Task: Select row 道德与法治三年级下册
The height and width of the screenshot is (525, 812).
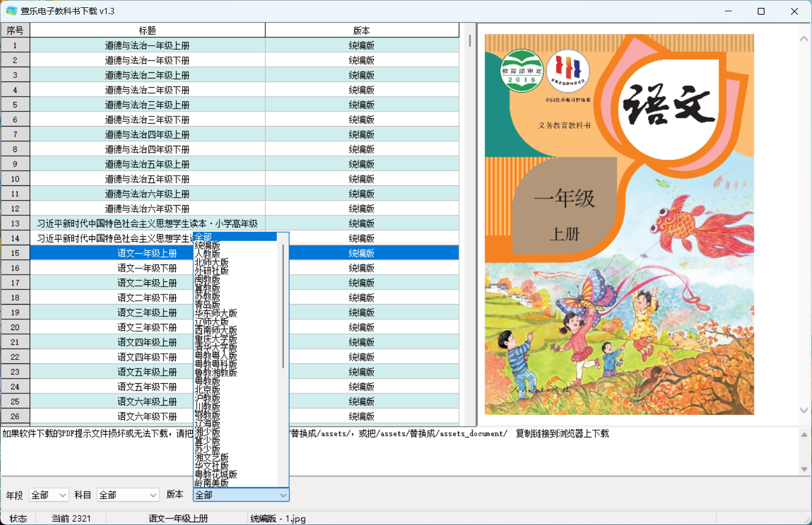Action: tap(148, 120)
